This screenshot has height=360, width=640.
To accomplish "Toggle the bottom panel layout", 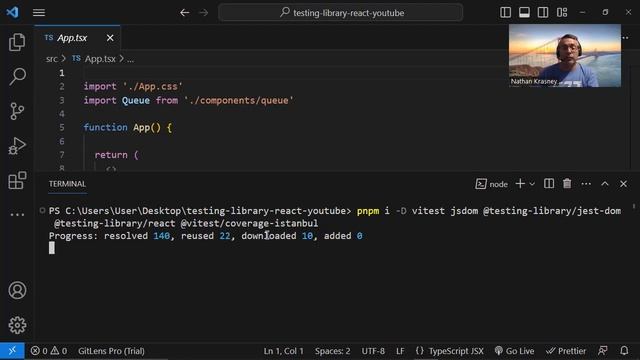I will [x=524, y=13].
